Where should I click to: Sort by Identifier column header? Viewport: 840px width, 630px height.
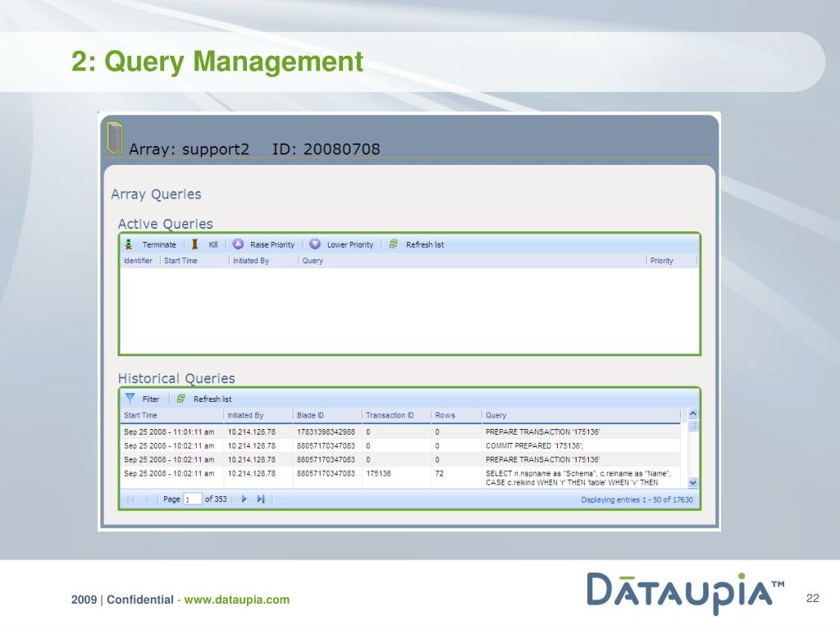coord(138,260)
